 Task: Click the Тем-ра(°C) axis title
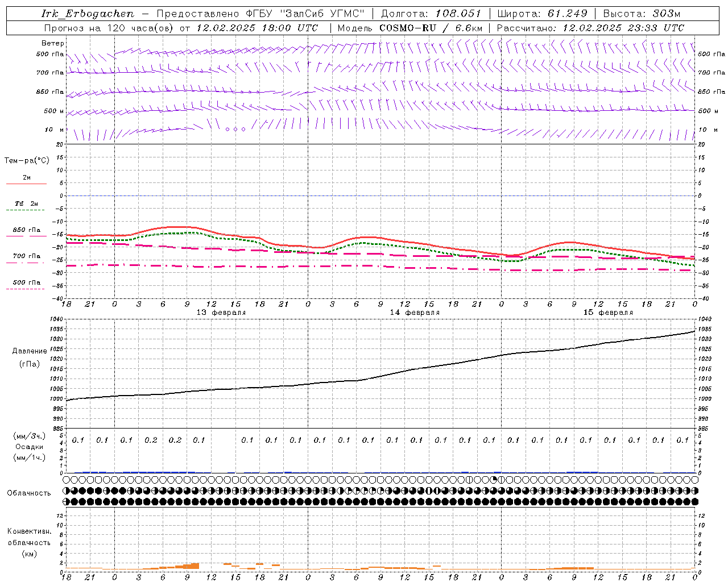(x=27, y=161)
